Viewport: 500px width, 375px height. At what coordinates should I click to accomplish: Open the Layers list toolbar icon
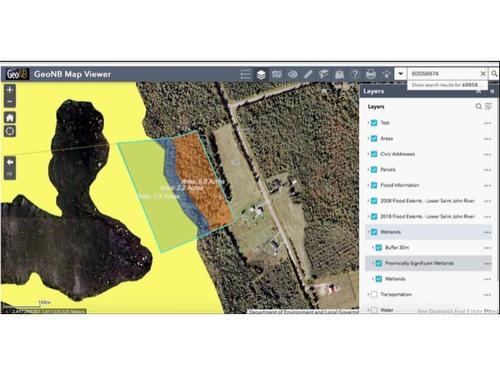[261, 74]
